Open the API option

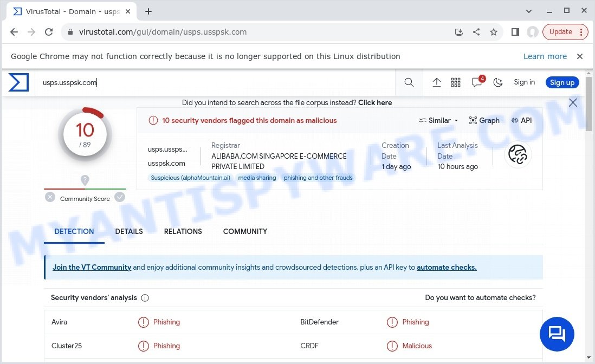click(x=521, y=121)
